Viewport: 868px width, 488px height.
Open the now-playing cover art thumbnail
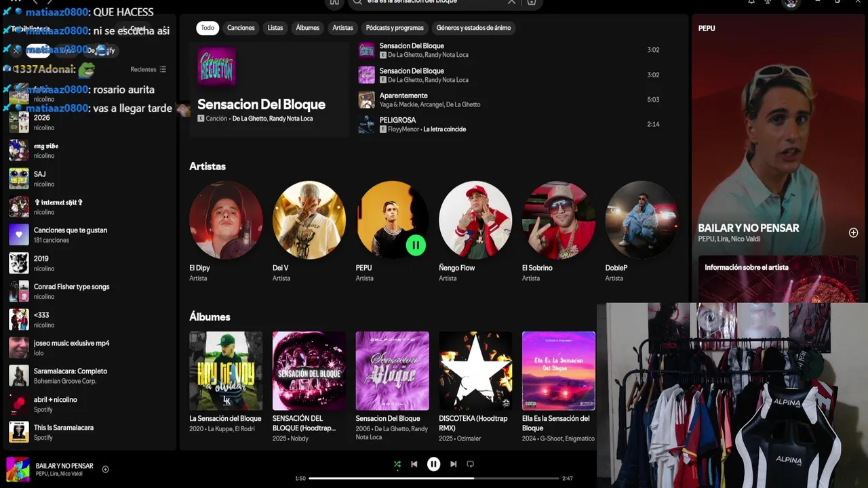18,469
